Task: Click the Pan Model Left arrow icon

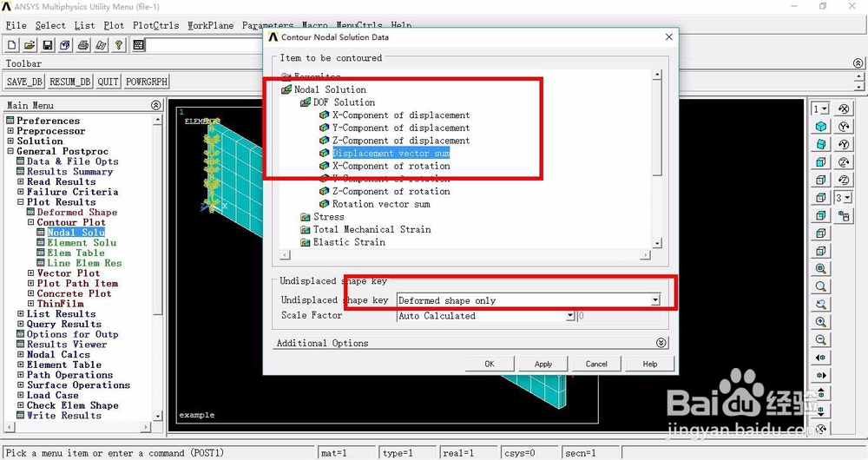Action: 821,357
